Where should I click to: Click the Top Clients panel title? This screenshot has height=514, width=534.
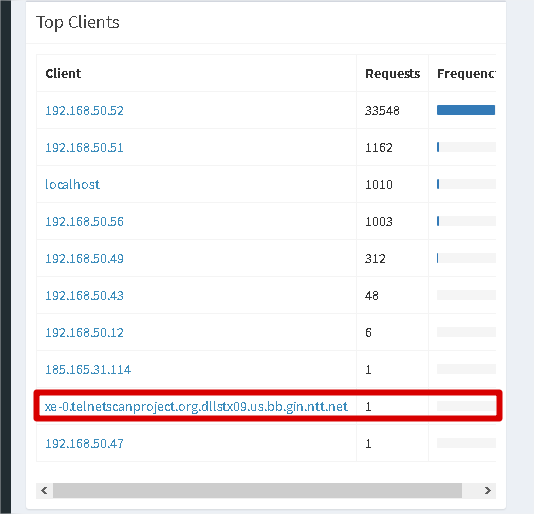pos(78,22)
